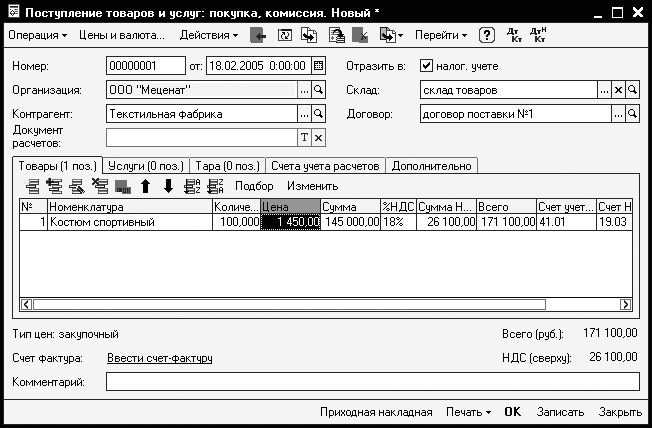Screen dimensions: 652x428
Task: Switch to the Услуги (0 поз.) tab
Action: pyautogui.click(x=146, y=166)
